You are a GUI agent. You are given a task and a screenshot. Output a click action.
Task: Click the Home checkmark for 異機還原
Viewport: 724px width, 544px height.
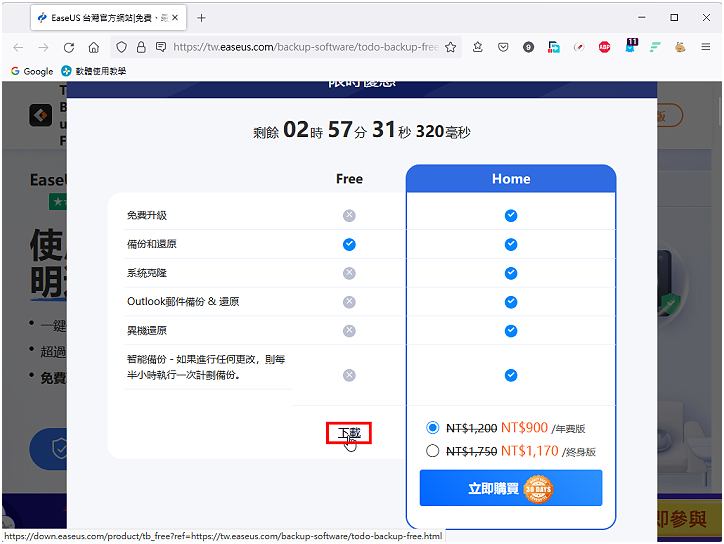point(511,331)
